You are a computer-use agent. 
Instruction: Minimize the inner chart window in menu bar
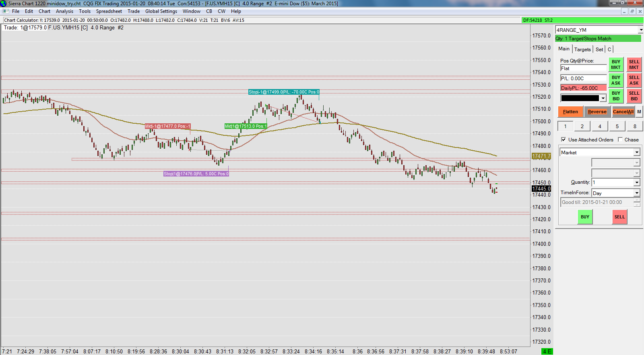pos(624,11)
